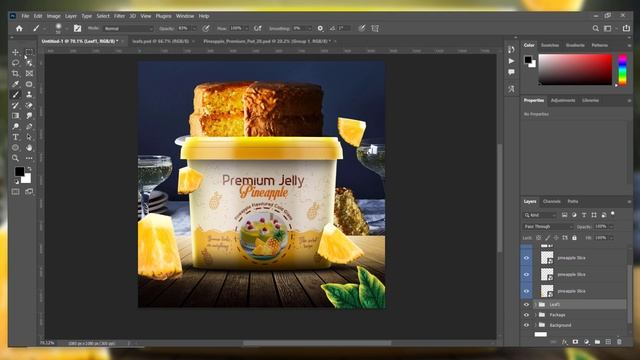This screenshot has height=360, width=640.
Task: Select the Crop tool
Action: [x=16, y=73]
